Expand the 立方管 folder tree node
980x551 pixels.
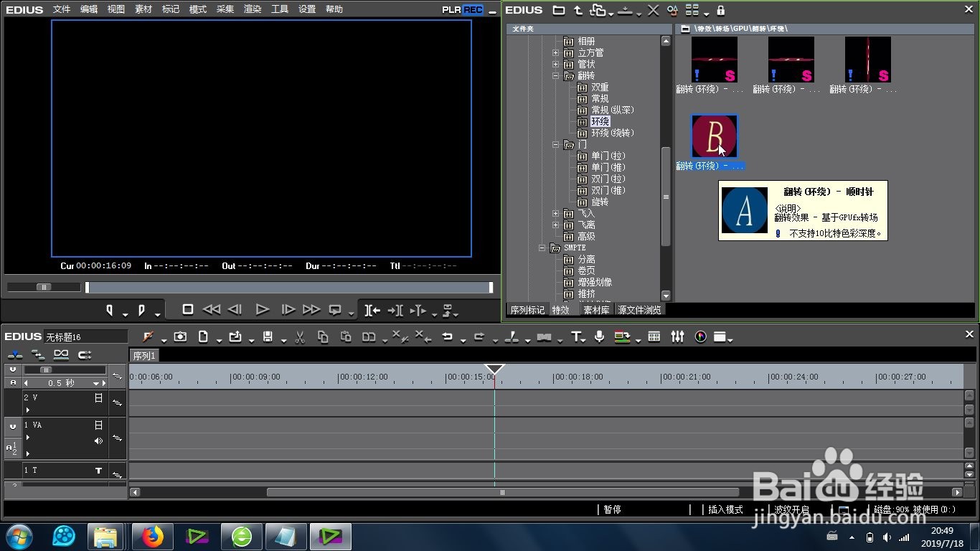pos(555,53)
